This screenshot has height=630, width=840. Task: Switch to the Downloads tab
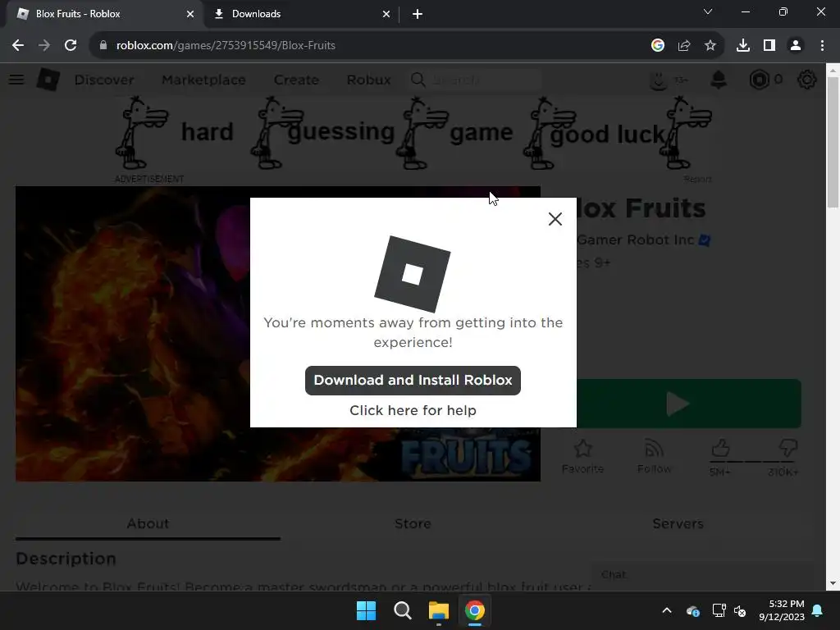[x=301, y=14]
